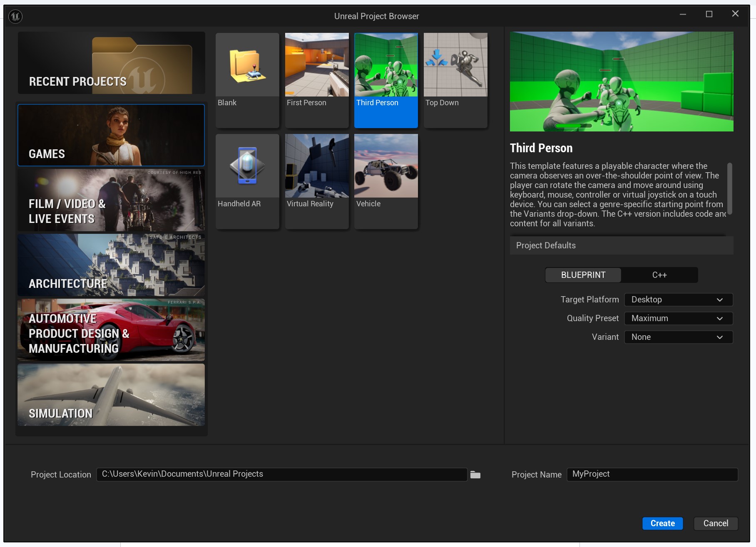Viewport: 756px width, 547px height.
Task: Click the Project Location label
Action: coord(61,475)
